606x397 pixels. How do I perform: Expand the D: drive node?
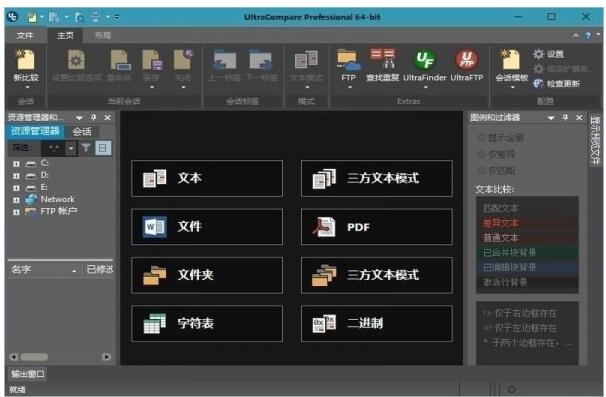point(16,176)
